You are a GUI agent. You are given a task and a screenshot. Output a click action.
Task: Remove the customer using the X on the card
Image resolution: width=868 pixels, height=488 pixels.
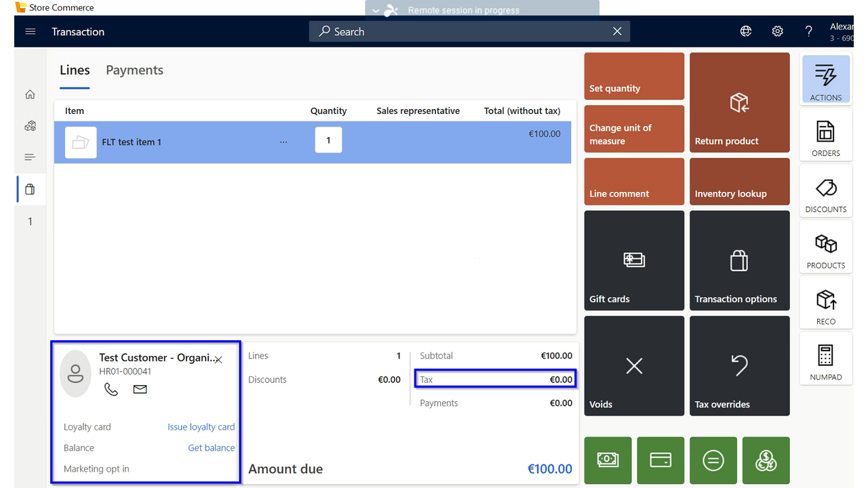[218, 360]
